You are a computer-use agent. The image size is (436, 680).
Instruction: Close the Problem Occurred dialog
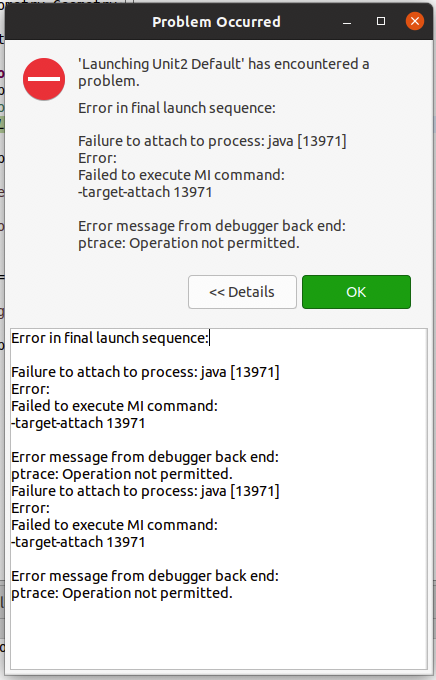pyautogui.click(x=415, y=21)
